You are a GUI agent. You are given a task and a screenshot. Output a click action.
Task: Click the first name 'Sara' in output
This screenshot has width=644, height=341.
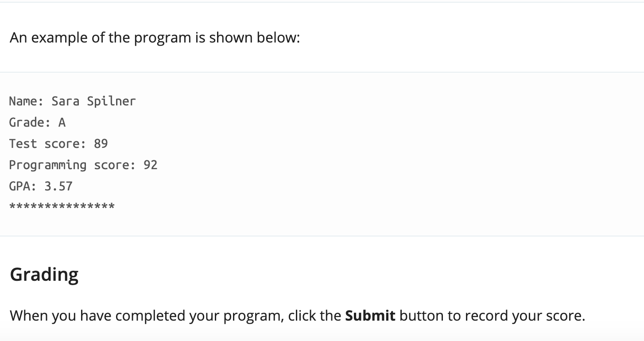tap(66, 101)
